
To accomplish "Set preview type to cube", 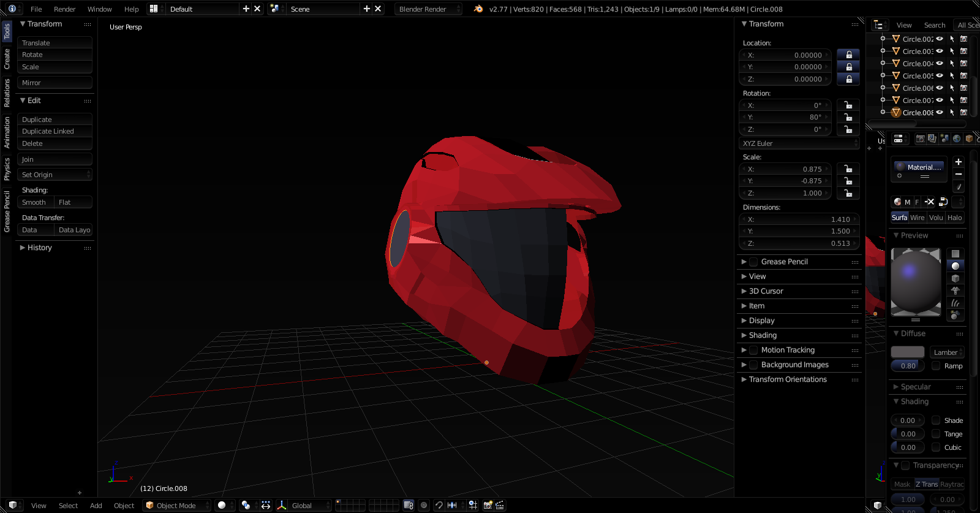I will coord(956,278).
